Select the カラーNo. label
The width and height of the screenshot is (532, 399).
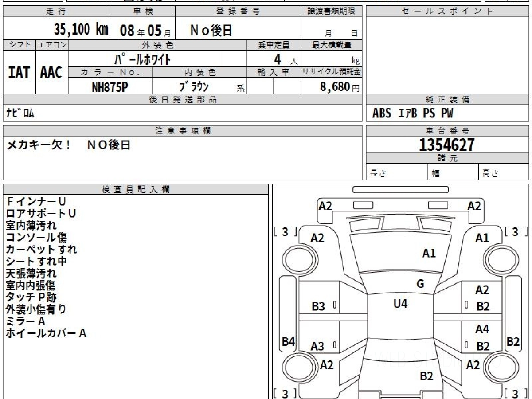point(110,72)
